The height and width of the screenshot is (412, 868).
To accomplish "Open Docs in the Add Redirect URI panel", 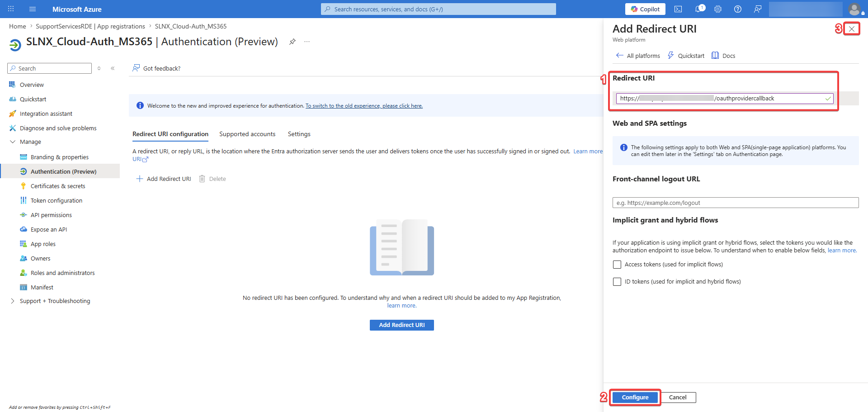I will [x=723, y=56].
